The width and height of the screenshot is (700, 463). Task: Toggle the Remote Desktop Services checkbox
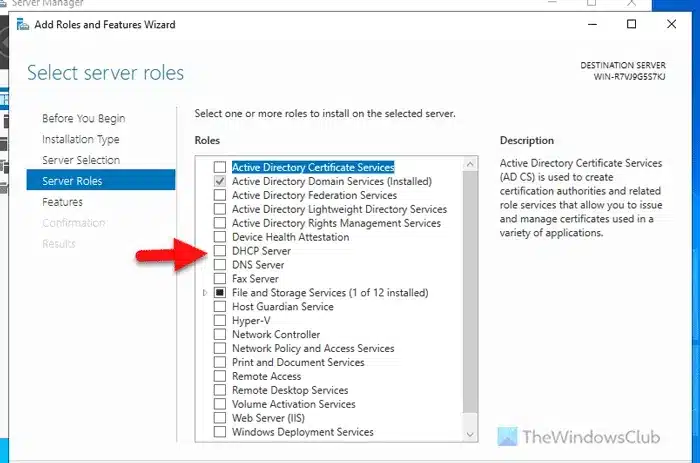point(220,390)
